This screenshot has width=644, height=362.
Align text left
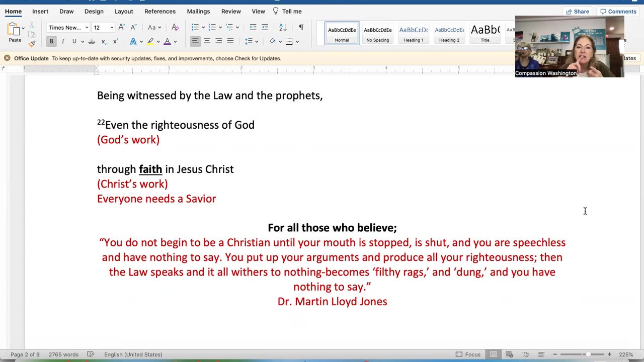[x=195, y=41]
